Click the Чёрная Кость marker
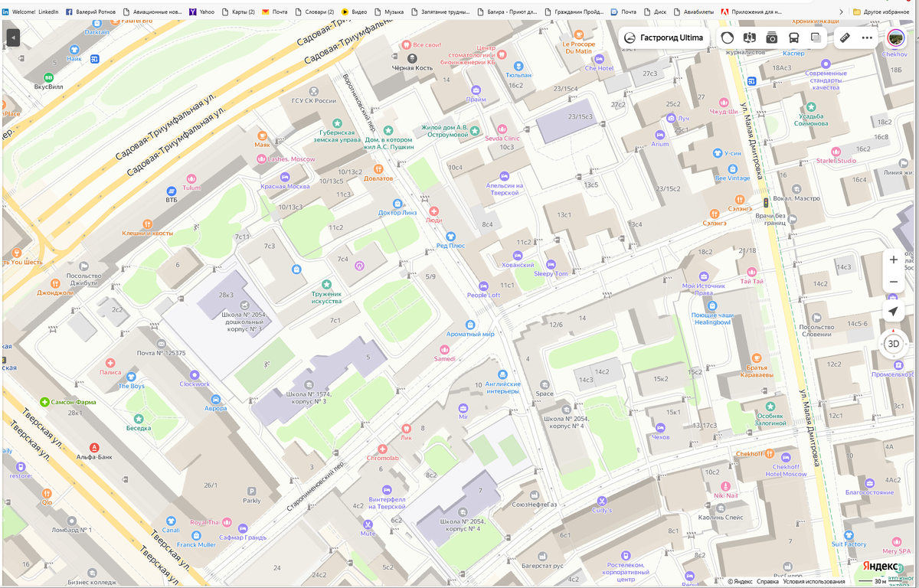 click(x=413, y=58)
